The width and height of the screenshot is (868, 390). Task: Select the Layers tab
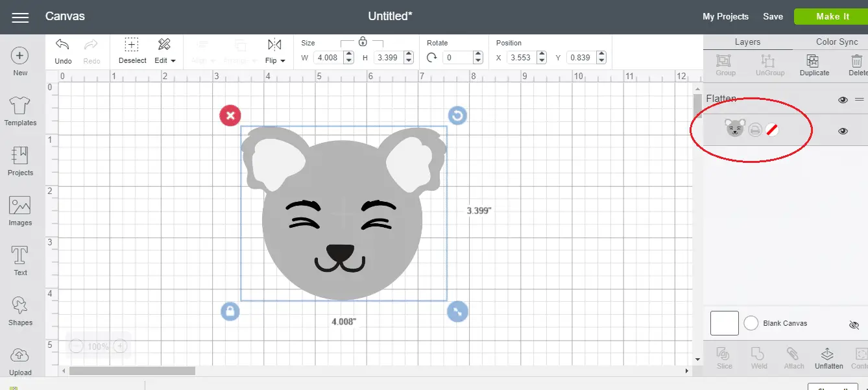coord(747,42)
